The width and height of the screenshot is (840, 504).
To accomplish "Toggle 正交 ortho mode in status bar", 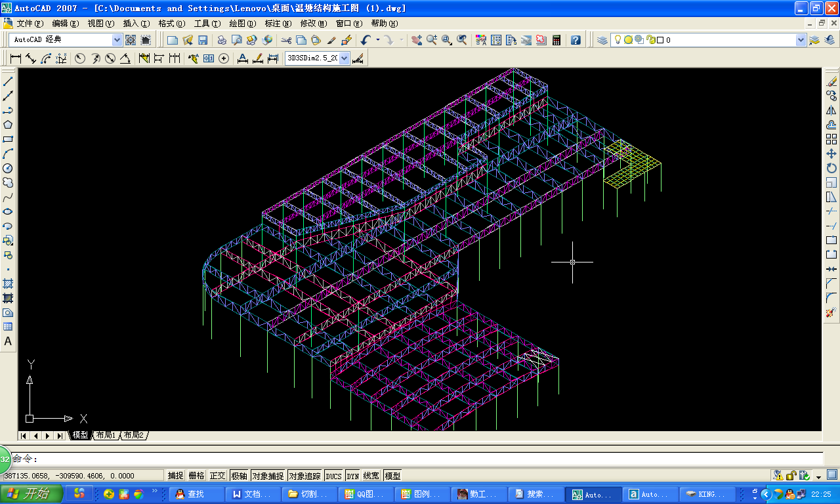I will pyautogui.click(x=217, y=476).
